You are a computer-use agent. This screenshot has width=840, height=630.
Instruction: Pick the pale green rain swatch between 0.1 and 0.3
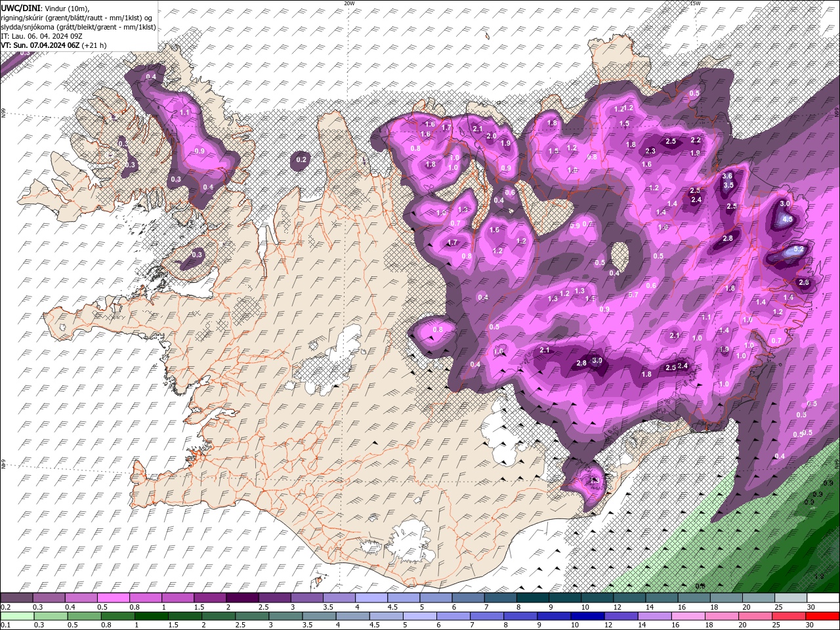pyautogui.click(x=16, y=616)
